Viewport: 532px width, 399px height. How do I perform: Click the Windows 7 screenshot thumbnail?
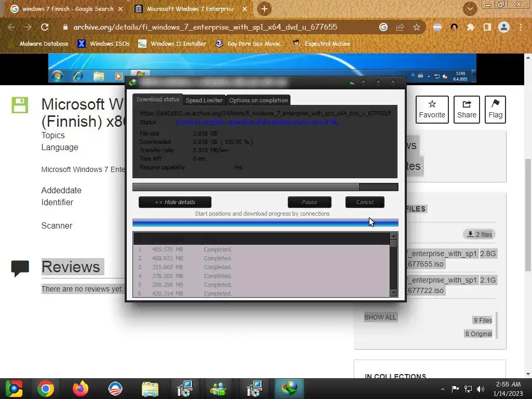click(x=262, y=68)
